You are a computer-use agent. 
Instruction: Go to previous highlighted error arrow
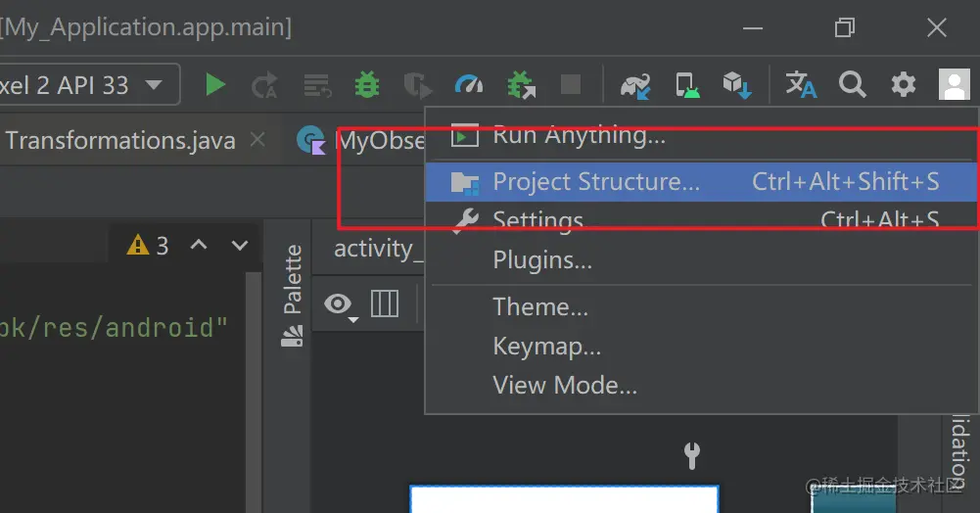coord(199,245)
